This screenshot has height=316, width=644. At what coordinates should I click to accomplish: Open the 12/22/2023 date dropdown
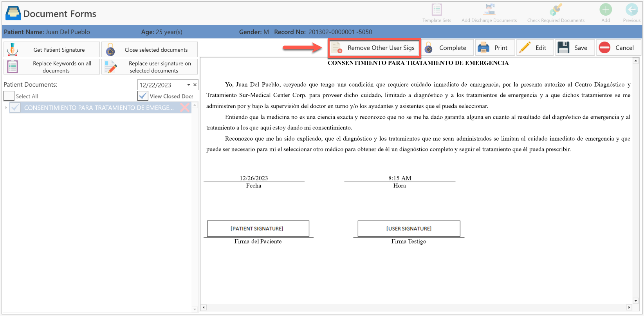pos(189,85)
